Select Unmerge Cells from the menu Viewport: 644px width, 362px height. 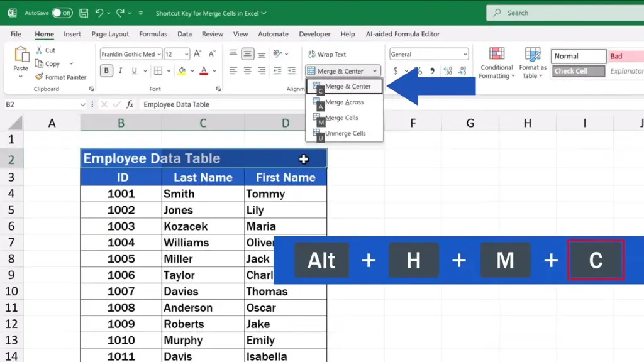click(345, 133)
